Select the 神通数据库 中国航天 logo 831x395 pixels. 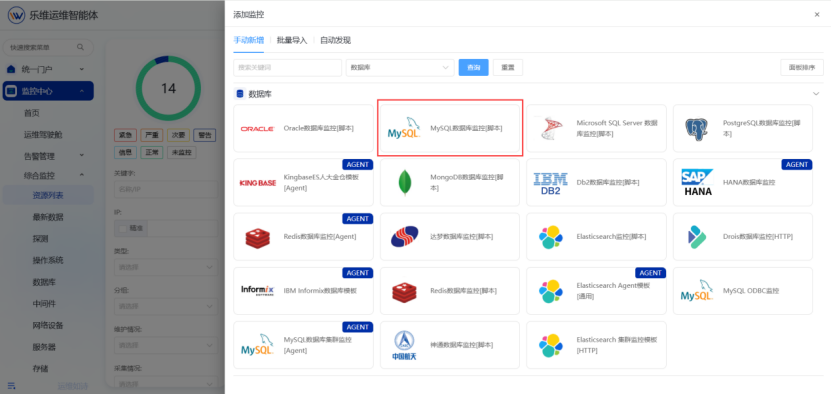pyautogui.click(x=404, y=346)
